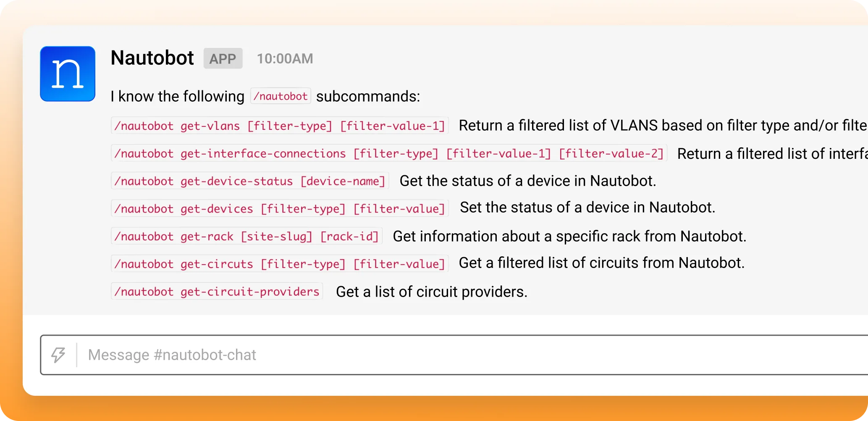Select the get-circuit-providers command code block
Viewport: 868px width, 421px height.
pos(217,292)
